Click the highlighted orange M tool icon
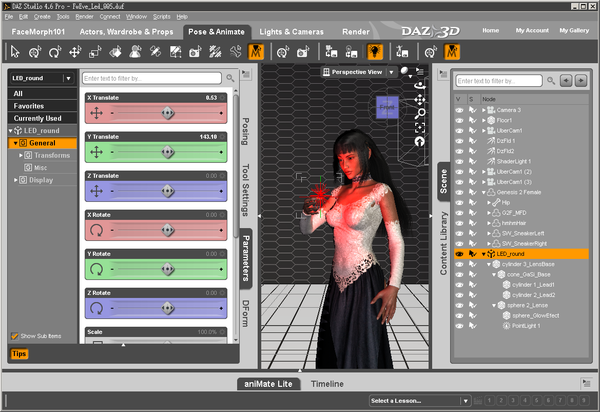 (256, 52)
